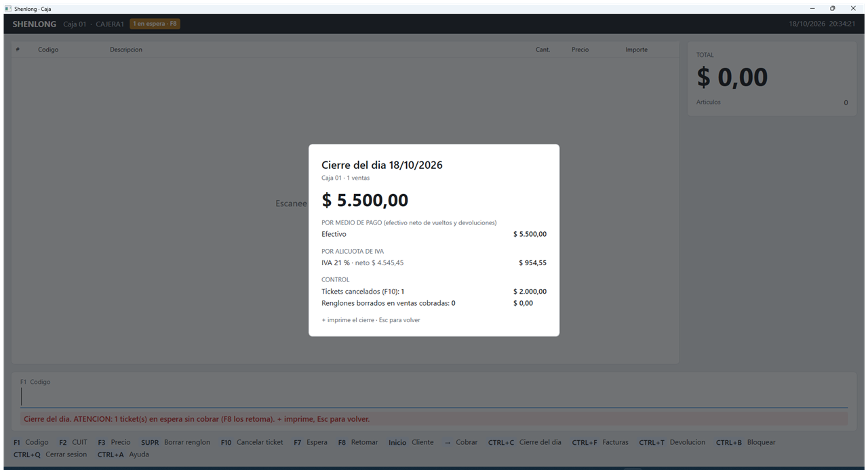Viewport: 868px width, 470px height.
Task: Click the 'CTRL+B Bloquear' shortcut hint
Action: point(745,442)
